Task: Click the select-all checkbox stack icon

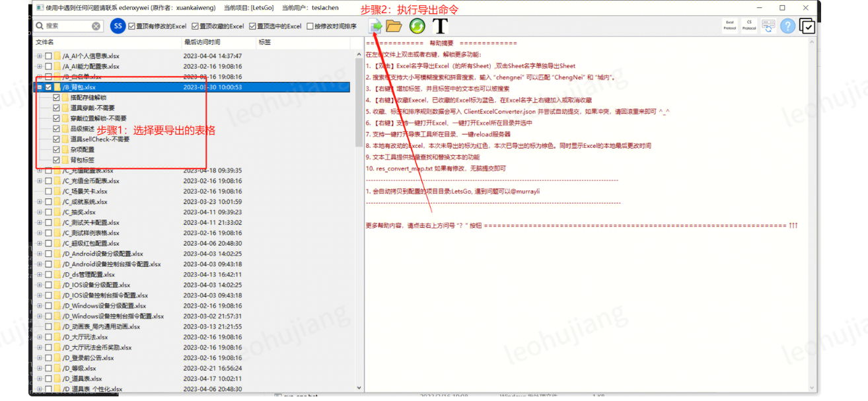Action: tap(807, 26)
